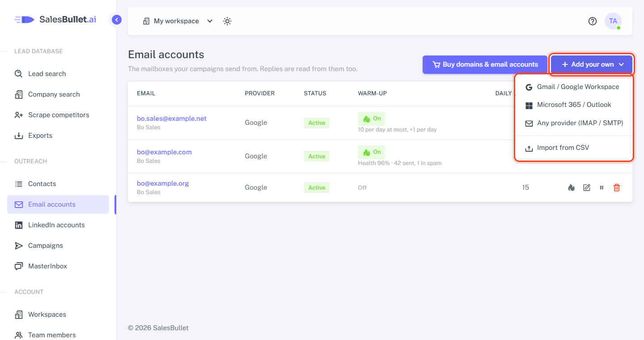Screen dimensions: 644x340
Task: Select Import from CSV
Action: 574,148
